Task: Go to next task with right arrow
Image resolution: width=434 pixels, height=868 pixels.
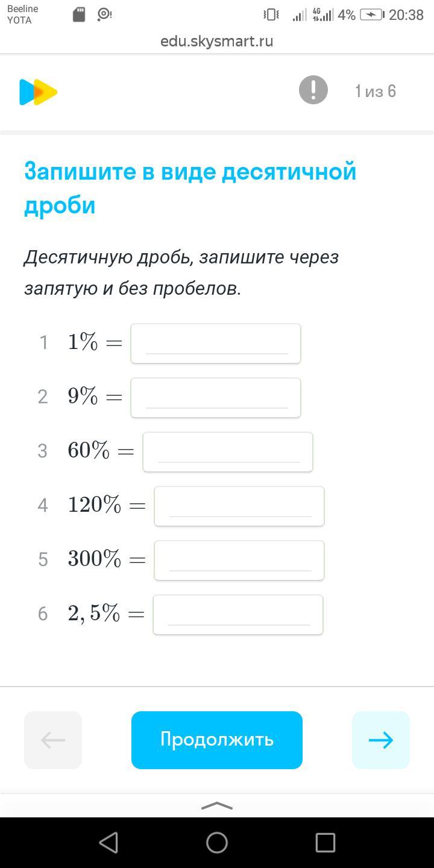Action: [381, 740]
